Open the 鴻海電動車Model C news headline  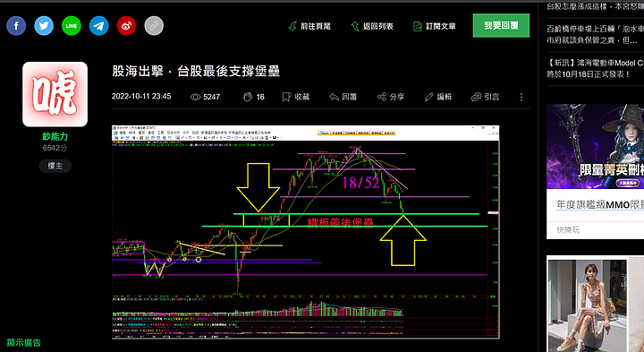click(595, 68)
